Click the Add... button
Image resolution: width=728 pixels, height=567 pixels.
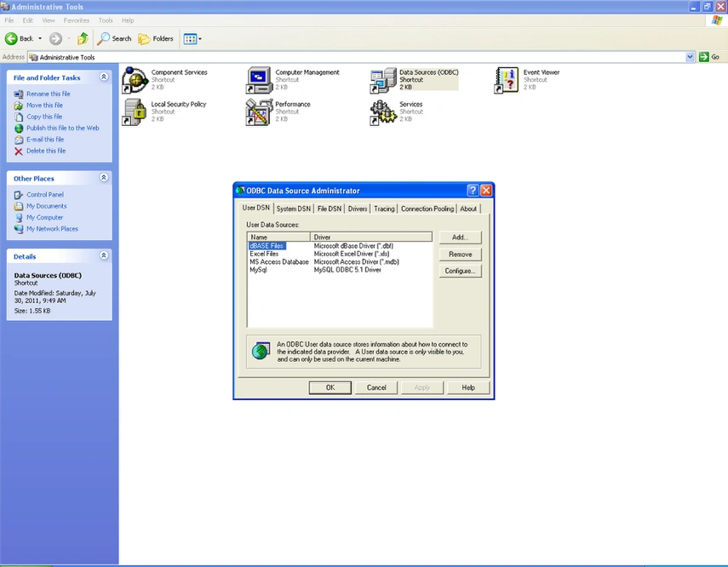[x=460, y=238]
